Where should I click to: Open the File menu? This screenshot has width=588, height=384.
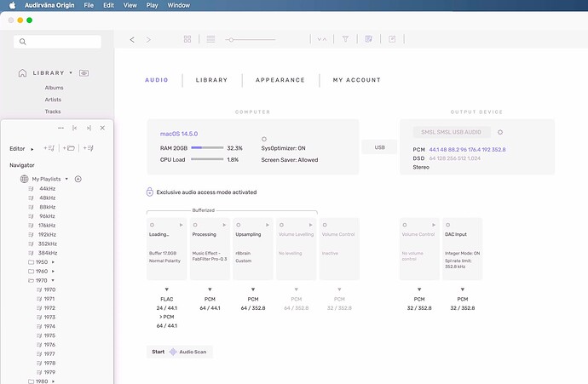tap(89, 5)
